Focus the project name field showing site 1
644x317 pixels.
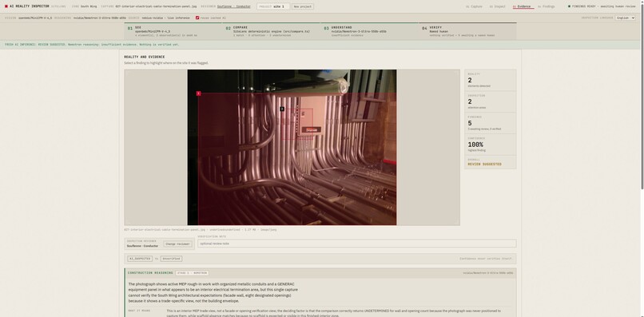tap(273, 6)
